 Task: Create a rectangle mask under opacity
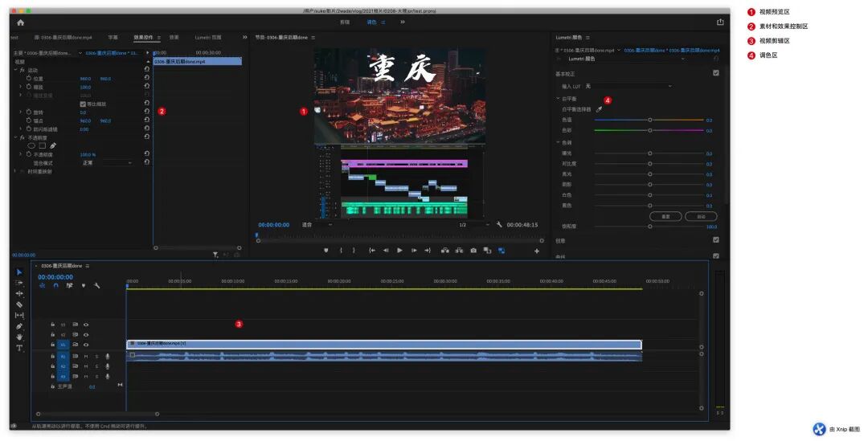click(x=42, y=145)
